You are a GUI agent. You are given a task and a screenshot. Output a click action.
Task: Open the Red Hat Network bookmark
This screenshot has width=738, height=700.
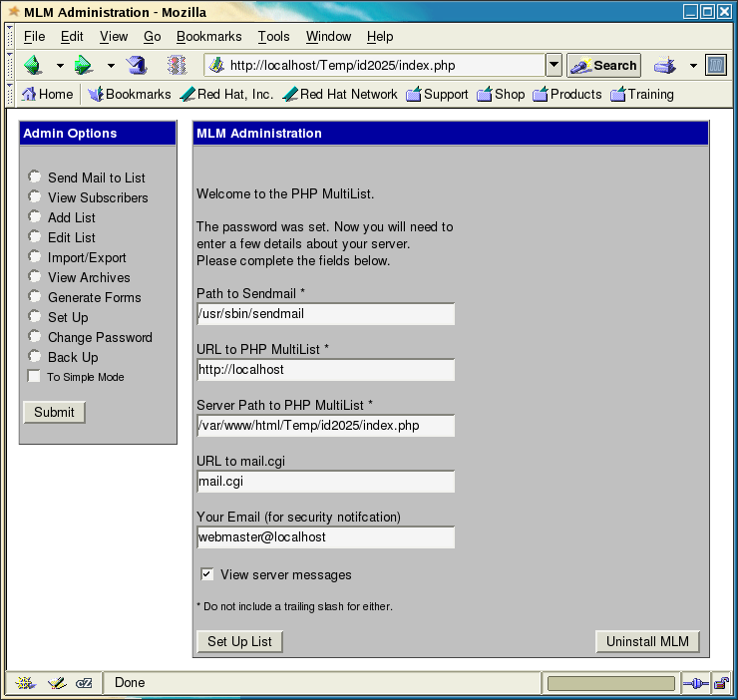tap(340, 94)
